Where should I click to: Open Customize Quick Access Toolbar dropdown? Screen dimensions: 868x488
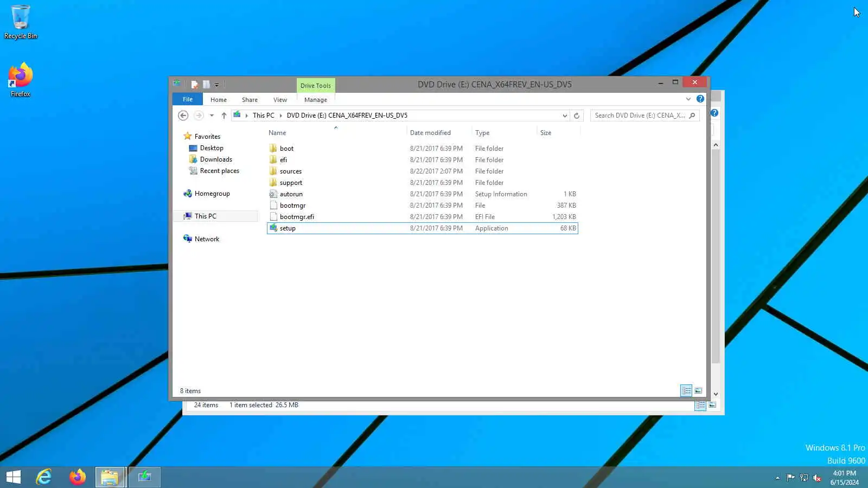pos(216,85)
